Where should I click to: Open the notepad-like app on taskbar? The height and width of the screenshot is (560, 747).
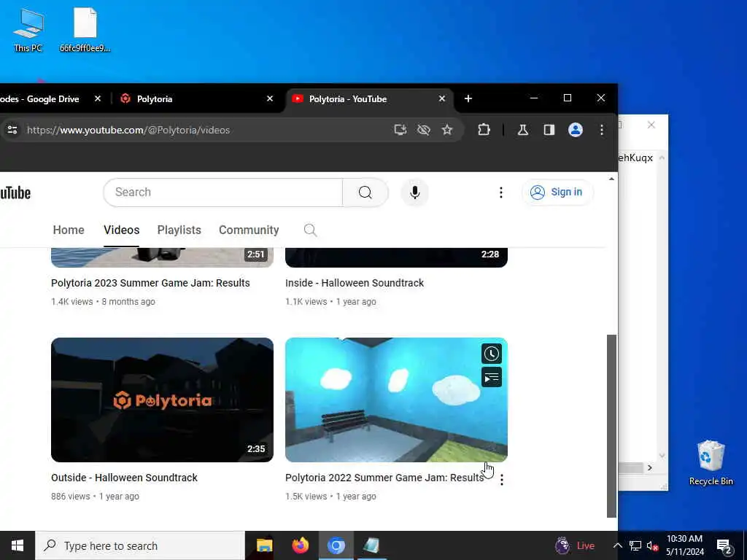371,545
